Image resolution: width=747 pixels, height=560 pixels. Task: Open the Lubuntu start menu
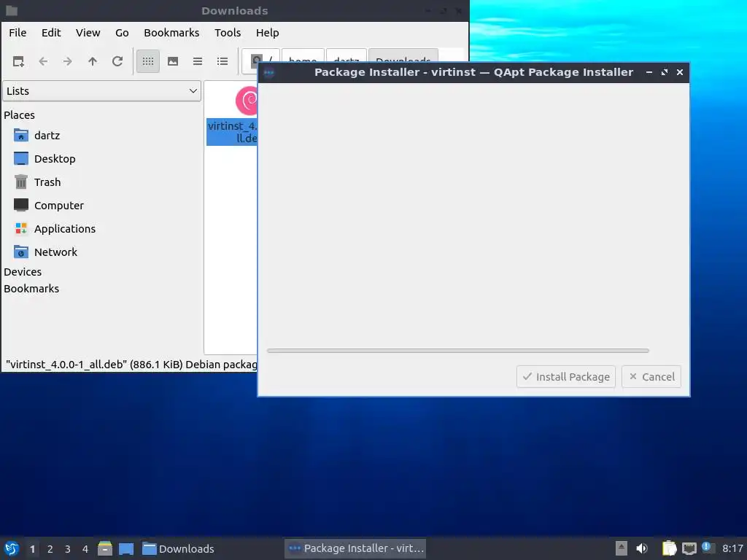(12, 548)
